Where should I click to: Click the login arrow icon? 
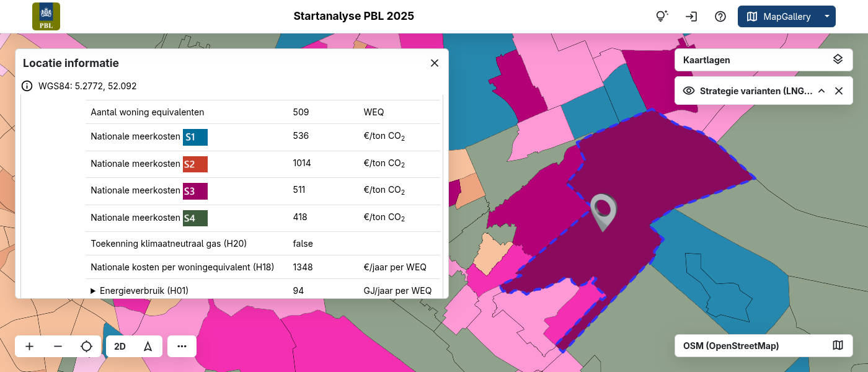tap(691, 17)
